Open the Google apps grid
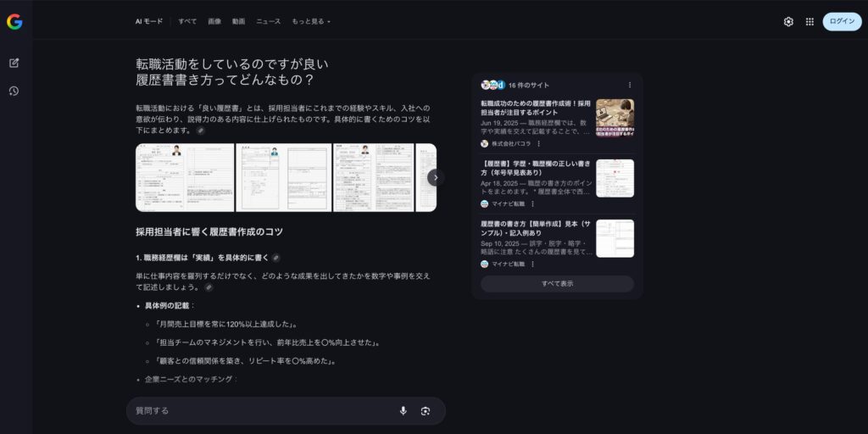868x434 pixels. (x=810, y=22)
